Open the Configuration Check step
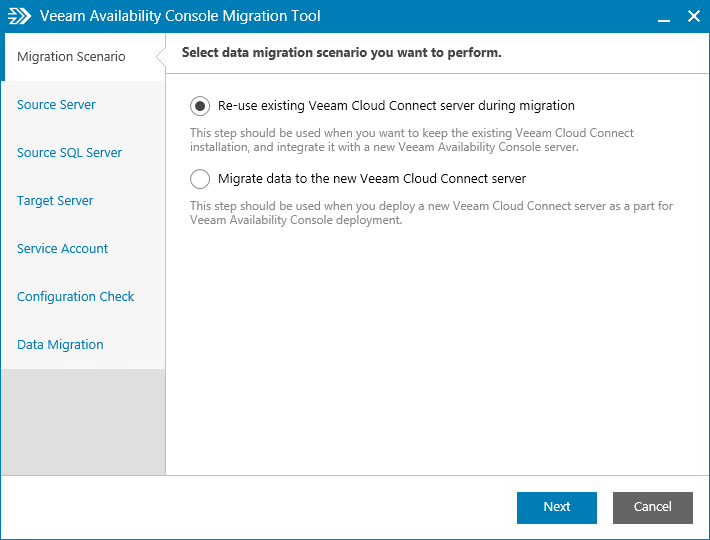The height and width of the screenshot is (540, 710). tap(75, 297)
